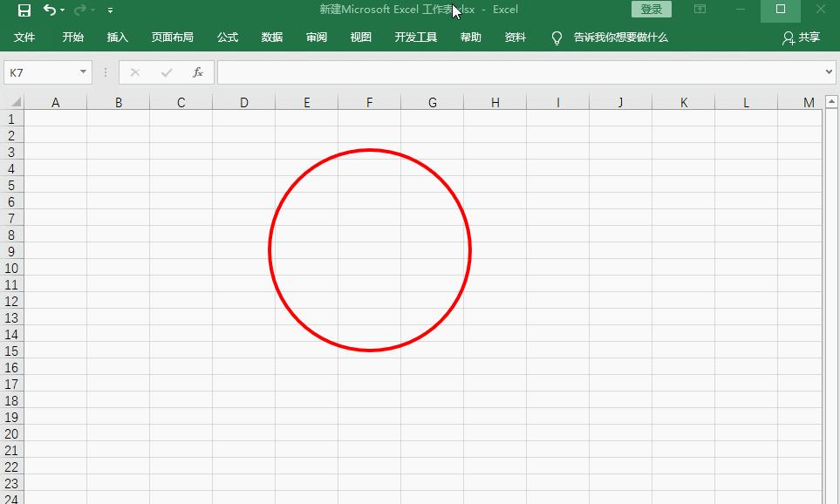This screenshot has height=504, width=840.
Task: Open the Customize Quick Access Toolbar dropdown
Action: coord(110,10)
